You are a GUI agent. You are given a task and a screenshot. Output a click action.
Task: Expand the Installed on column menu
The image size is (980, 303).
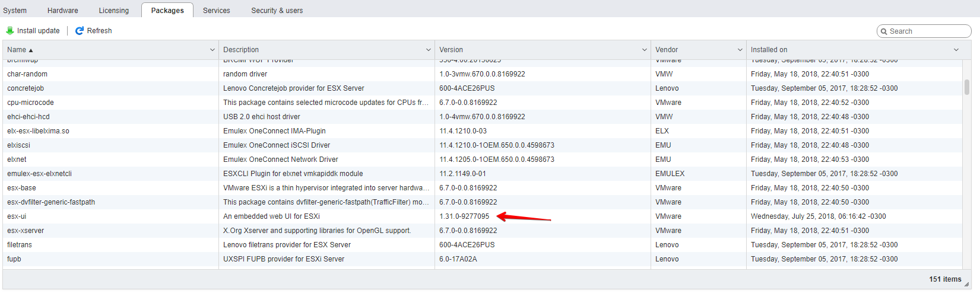pos(956,50)
